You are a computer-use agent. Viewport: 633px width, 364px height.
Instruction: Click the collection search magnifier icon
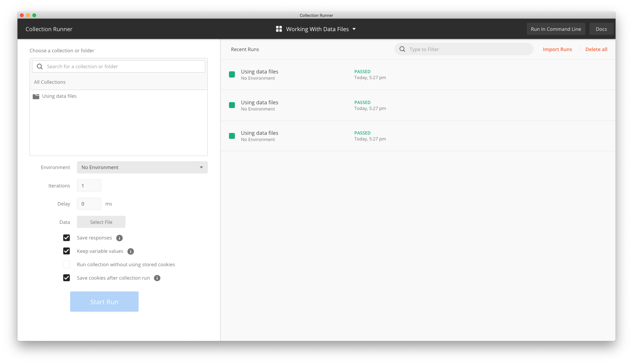coord(40,66)
